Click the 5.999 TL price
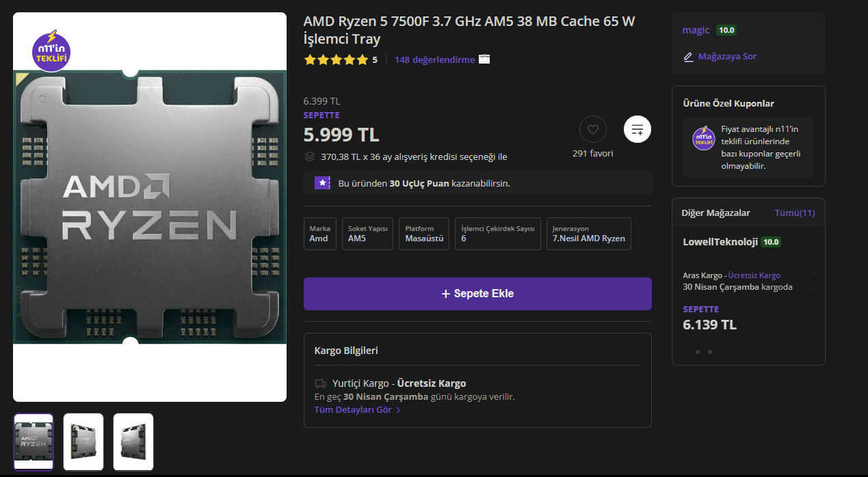Screen dimensions: 868x477 tap(341, 135)
